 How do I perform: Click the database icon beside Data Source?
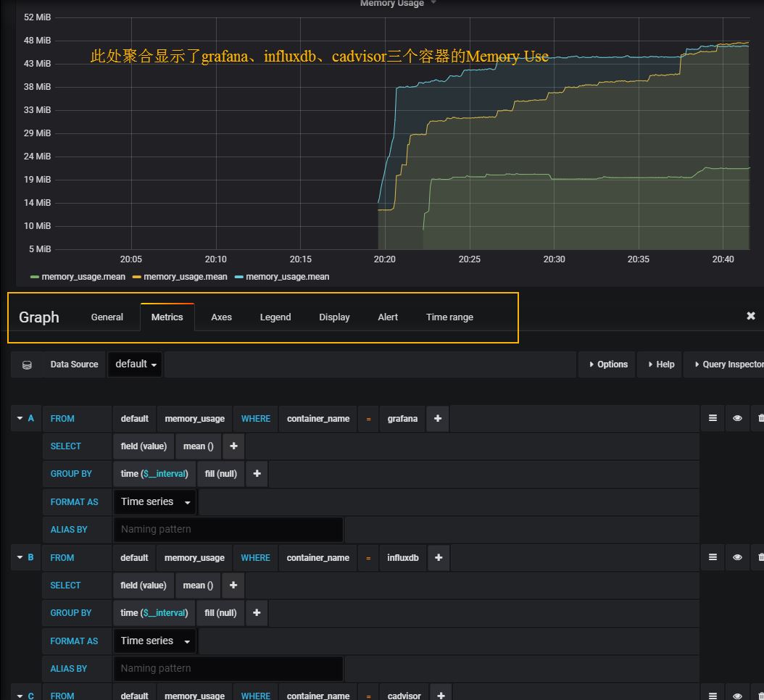26,364
